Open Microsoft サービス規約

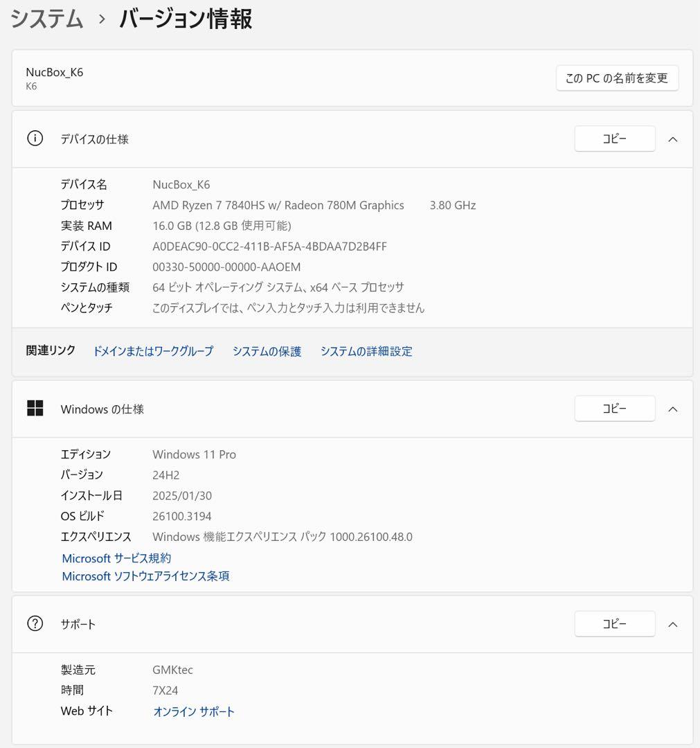pos(116,558)
